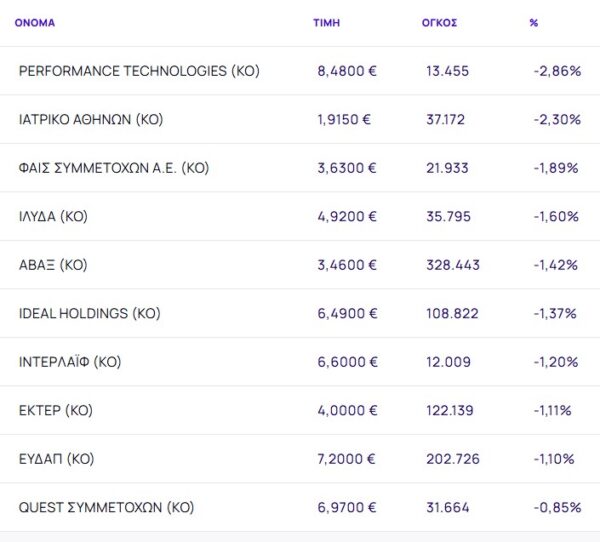Open IDEAL HOLDINGS (ΚΟ) stock
Image resolution: width=600 pixels, height=542 pixels.
tap(89, 313)
